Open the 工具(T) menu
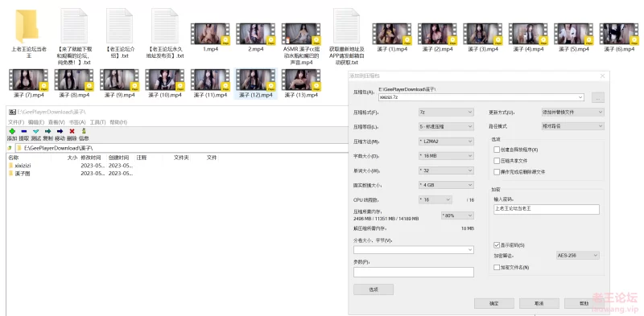 click(x=97, y=122)
